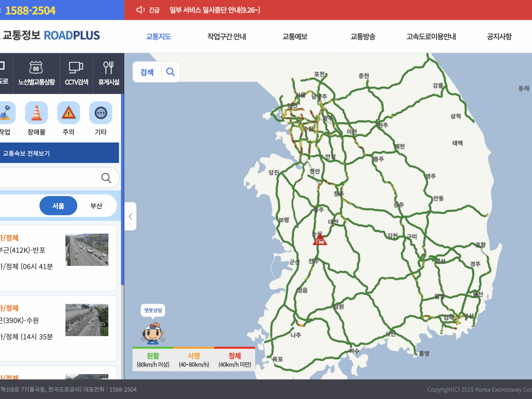Open the 교통예보 menu
The height and width of the screenshot is (399, 532).
295,37
